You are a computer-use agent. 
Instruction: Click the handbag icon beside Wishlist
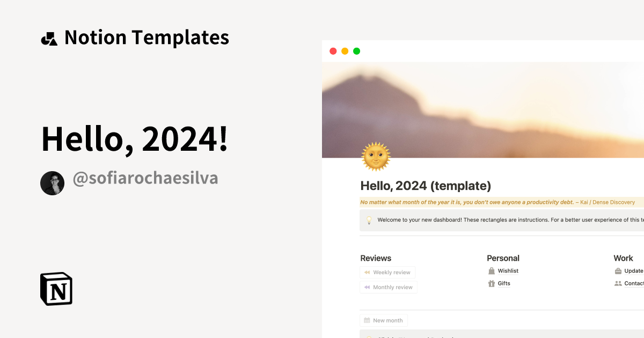(492, 270)
